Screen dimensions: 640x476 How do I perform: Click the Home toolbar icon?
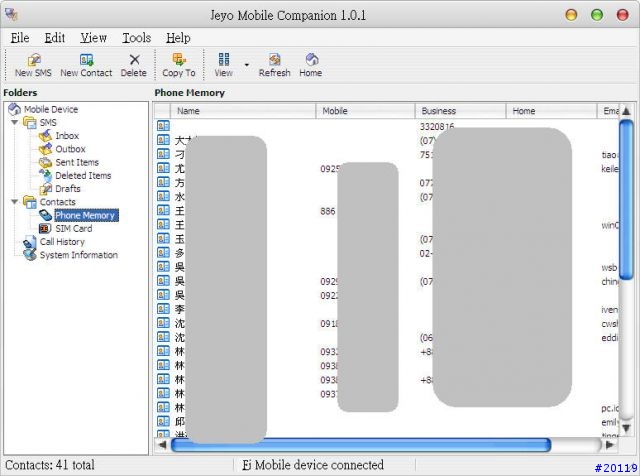click(312, 60)
